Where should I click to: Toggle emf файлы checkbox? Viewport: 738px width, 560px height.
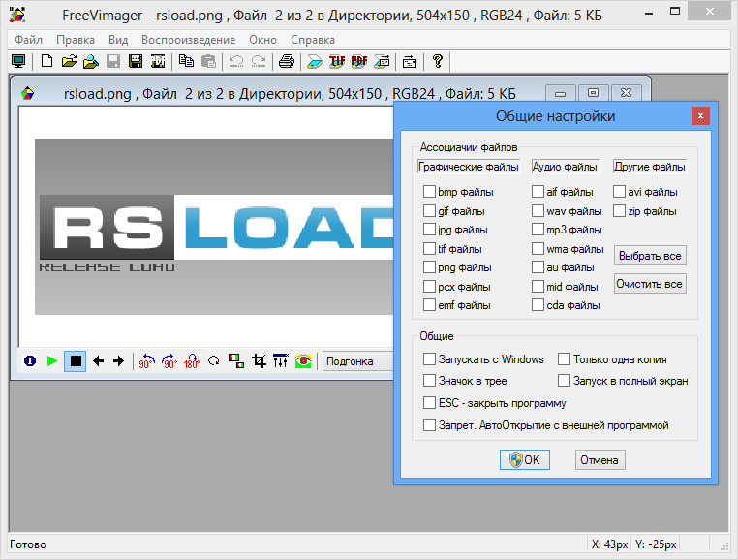coord(429,305)
